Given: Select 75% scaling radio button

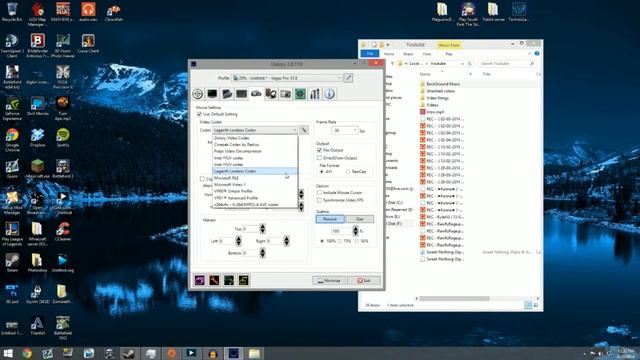Looking at the screenshot, I should 340,241.
